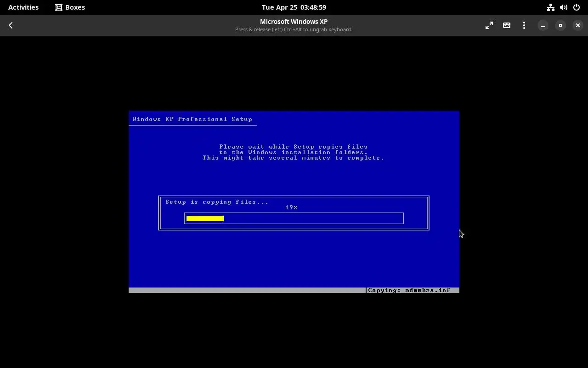Close the Microsoft Windows XP window
The width and height of the screenshot is (588, 368).
[578, 25]
